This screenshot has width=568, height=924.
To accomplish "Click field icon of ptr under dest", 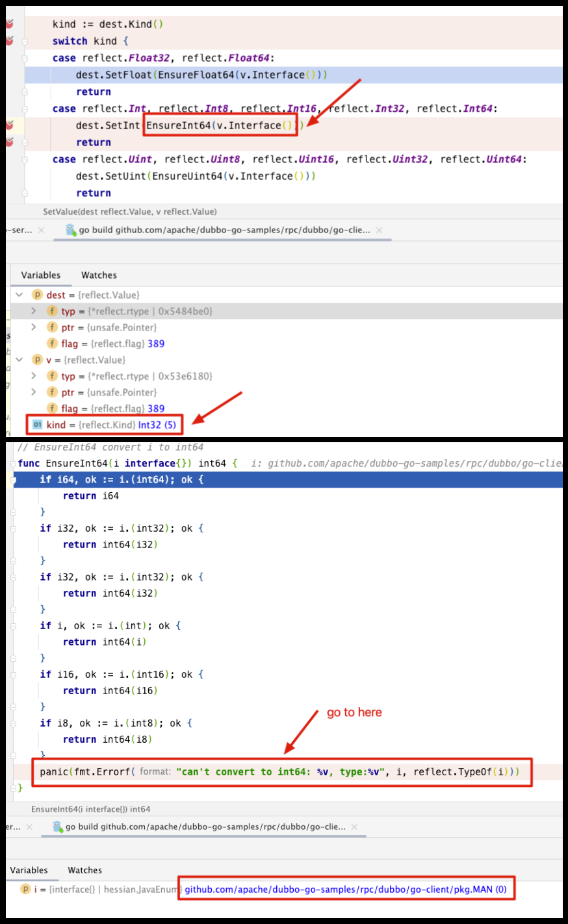I will coord(52,327).
